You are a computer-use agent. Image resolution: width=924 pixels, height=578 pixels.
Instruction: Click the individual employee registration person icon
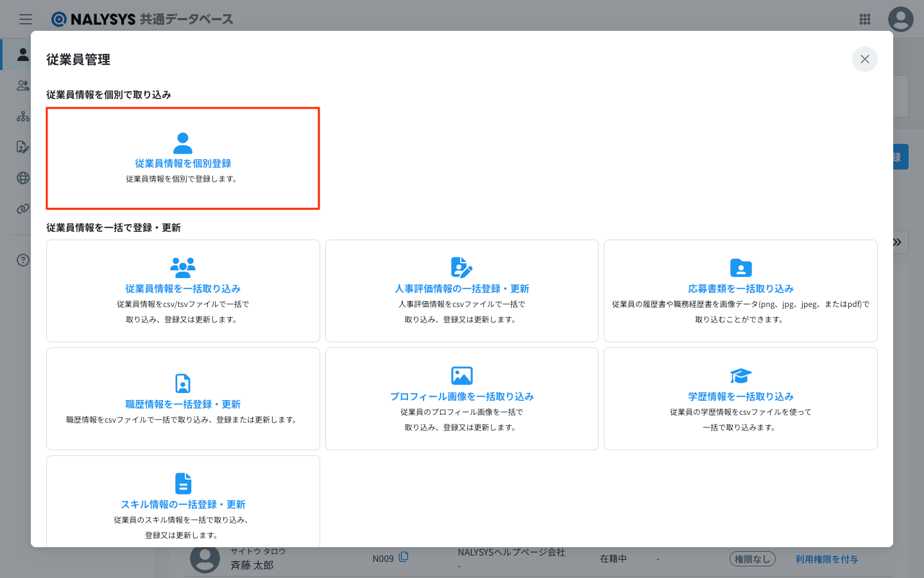183,143
